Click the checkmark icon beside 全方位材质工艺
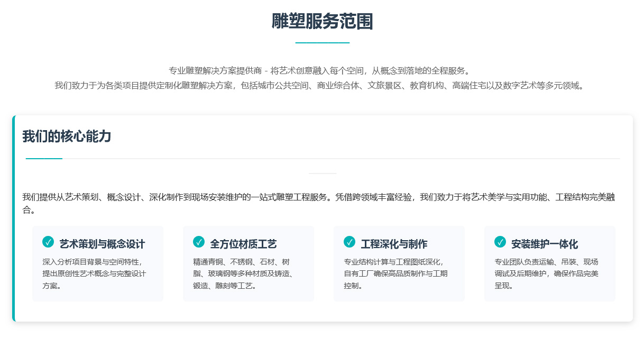Image resolution: width=644 pixels, height=338 pixels. (x=199, y=242)
